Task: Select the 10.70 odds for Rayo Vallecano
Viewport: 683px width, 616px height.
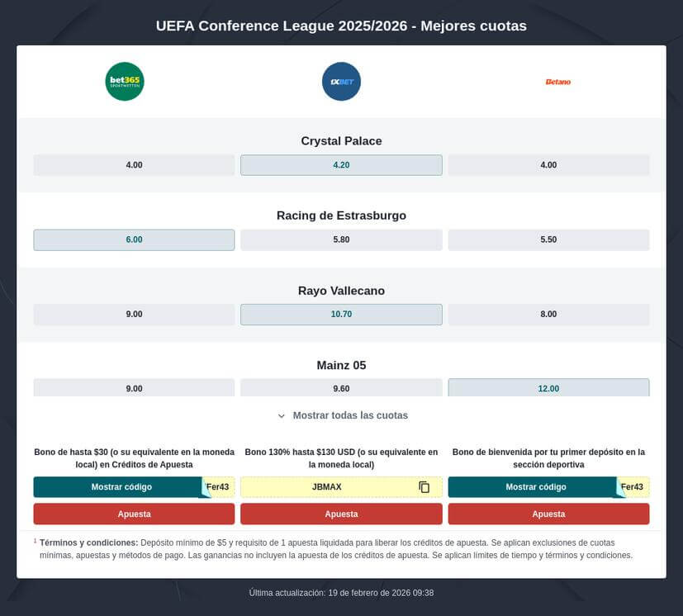Action: [341, 314]
